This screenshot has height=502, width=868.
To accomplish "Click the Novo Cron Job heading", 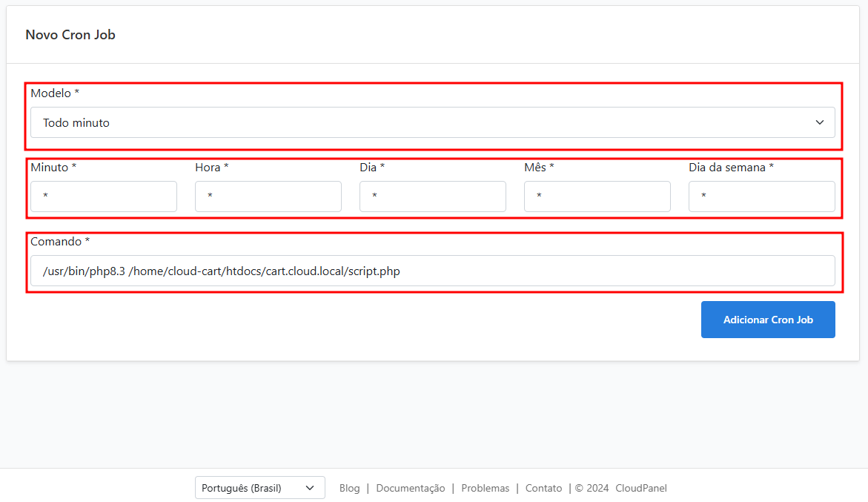I will [x=70, y=35].
